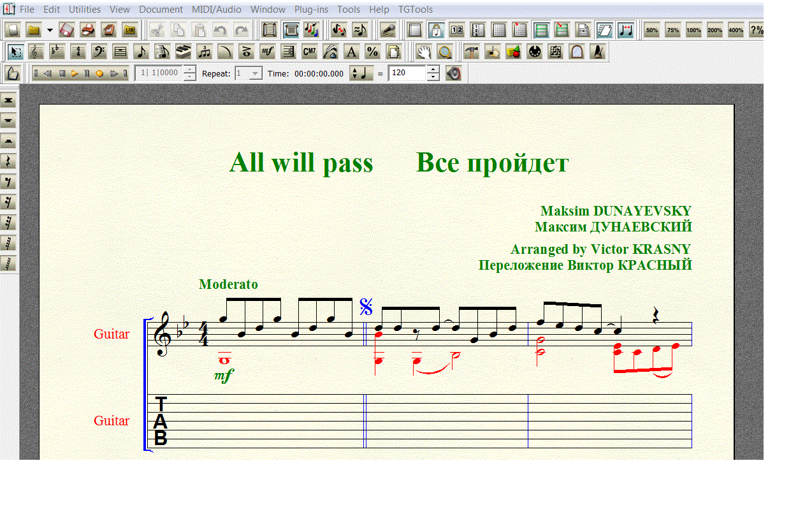Toggle the lock note icon

tap(436, 30)
